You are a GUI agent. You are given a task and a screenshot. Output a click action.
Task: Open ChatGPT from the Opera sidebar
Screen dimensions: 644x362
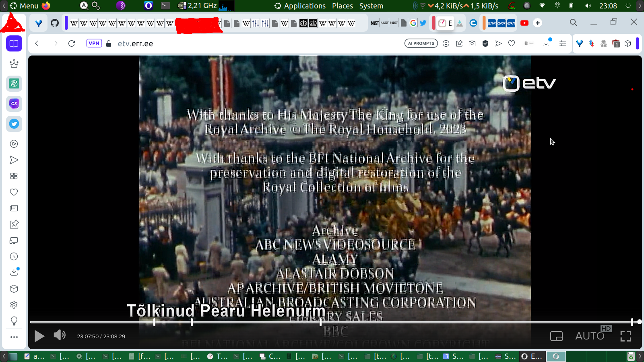pos(14,84)
